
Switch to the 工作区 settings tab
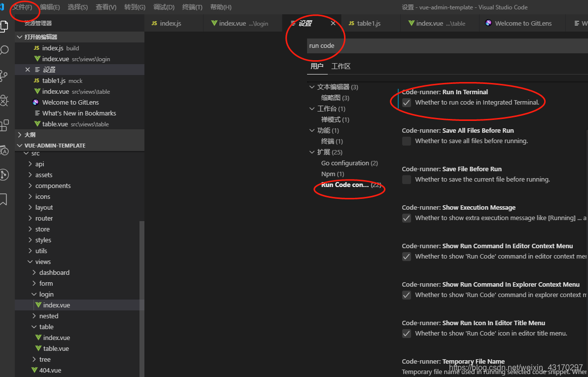coord(341,67)
